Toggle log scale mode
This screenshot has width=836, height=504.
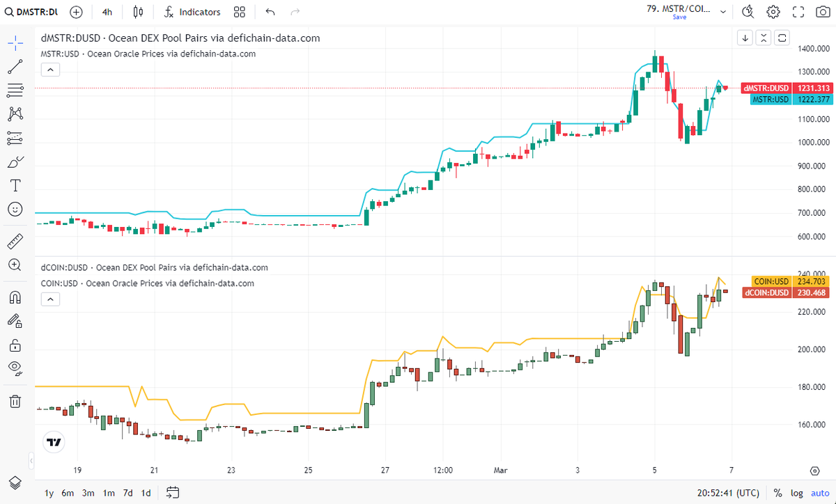[796, 493]
